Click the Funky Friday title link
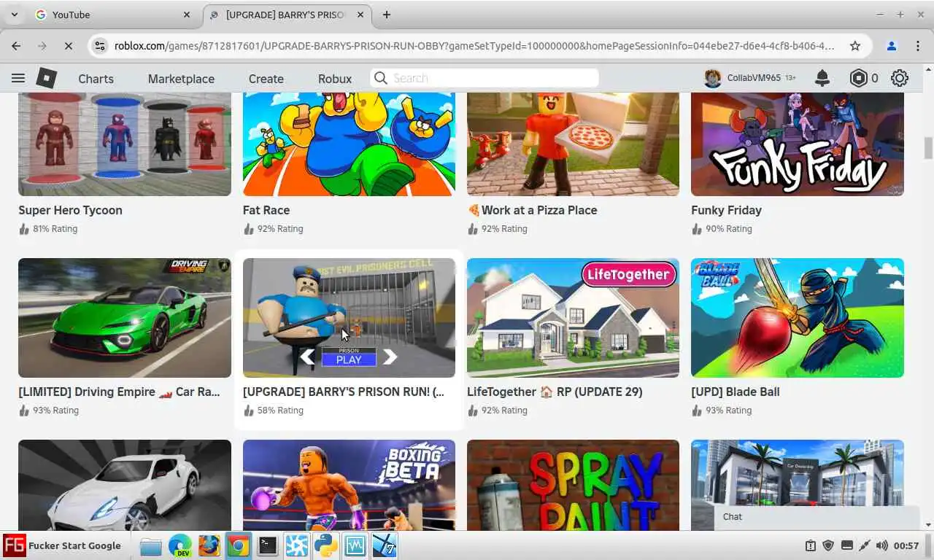The image size is (934, 560). [x=726, y=210]
